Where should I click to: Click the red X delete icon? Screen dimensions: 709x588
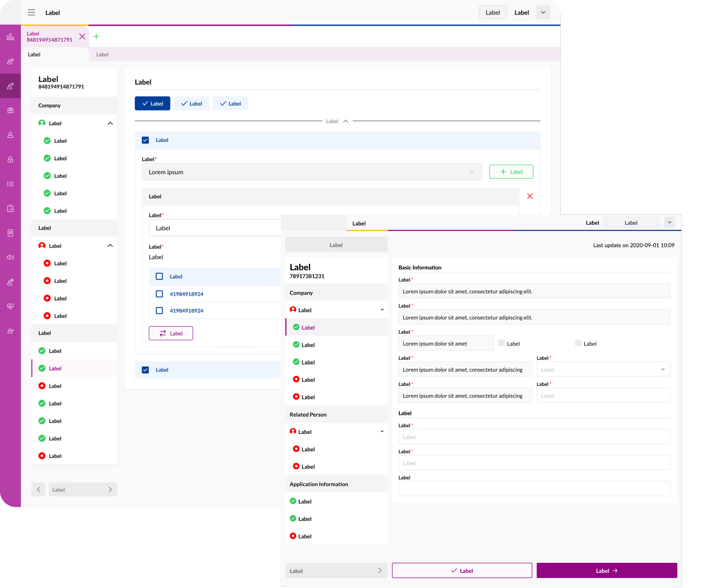click(x=530, y=196)
